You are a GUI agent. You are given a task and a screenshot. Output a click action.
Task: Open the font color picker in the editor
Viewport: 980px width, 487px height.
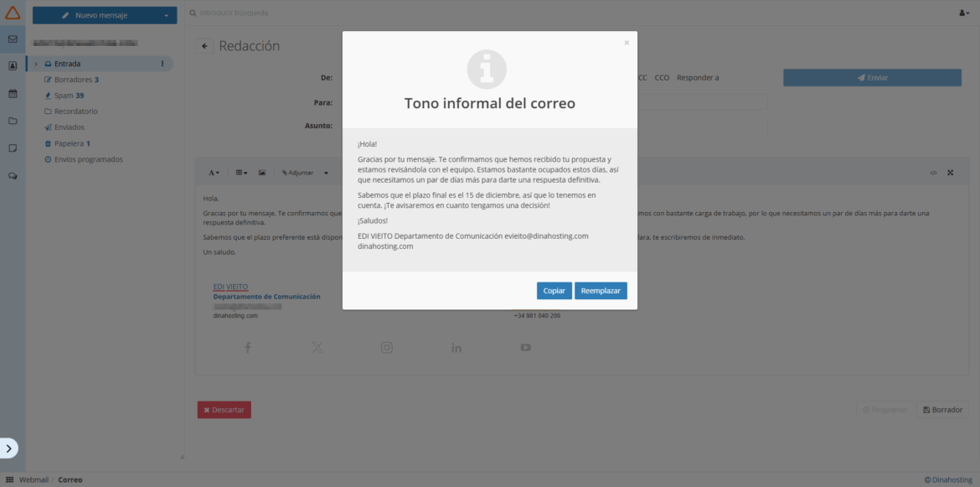pyautogui.click(x=213, y=172)
